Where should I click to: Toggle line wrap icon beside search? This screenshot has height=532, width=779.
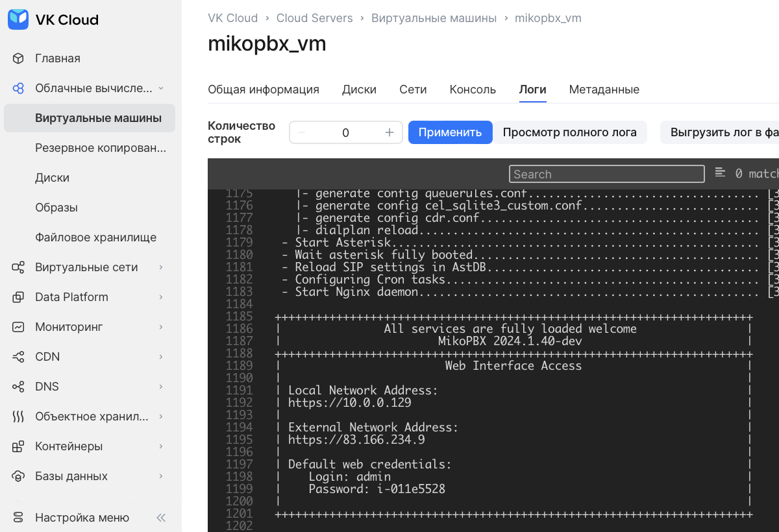click(720, 173)
